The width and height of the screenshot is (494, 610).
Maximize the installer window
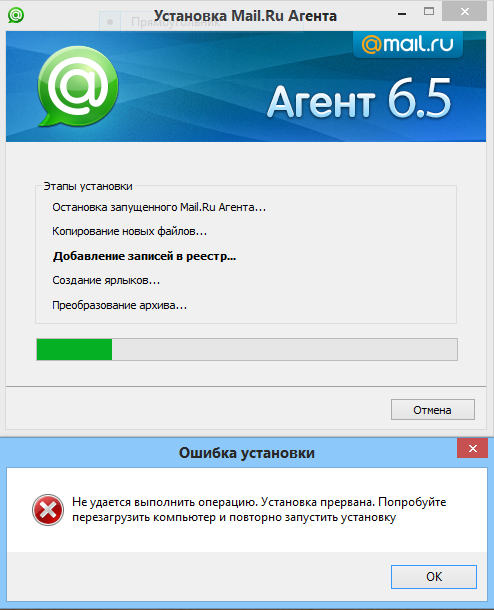(429, 12)
